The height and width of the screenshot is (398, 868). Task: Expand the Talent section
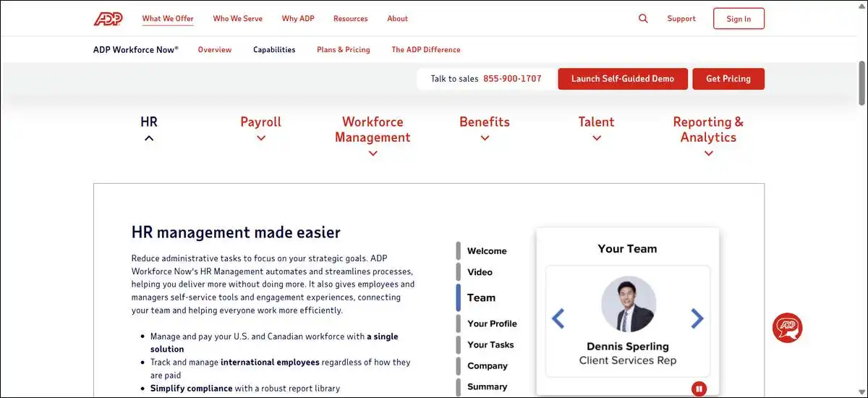[x=596, y=129]
